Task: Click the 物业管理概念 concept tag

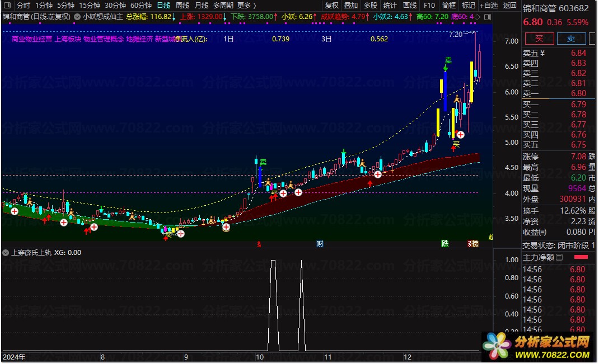Action: (104, 39)
